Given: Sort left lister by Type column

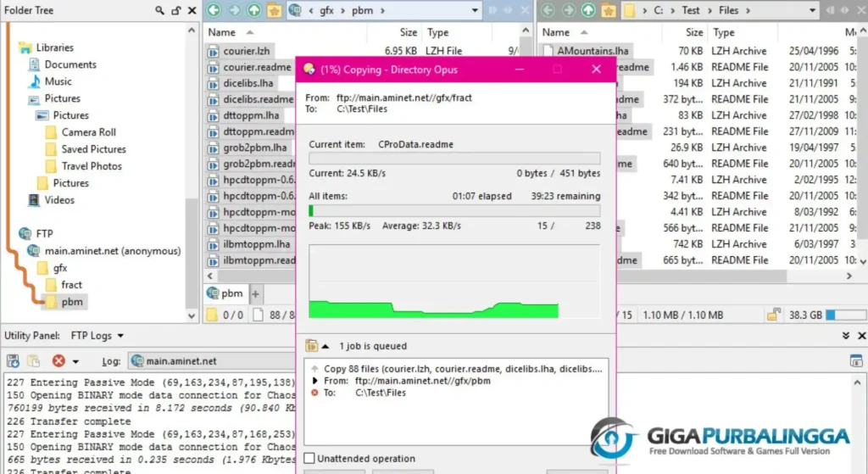Looking at the screenshot, I should click(438, 32).
